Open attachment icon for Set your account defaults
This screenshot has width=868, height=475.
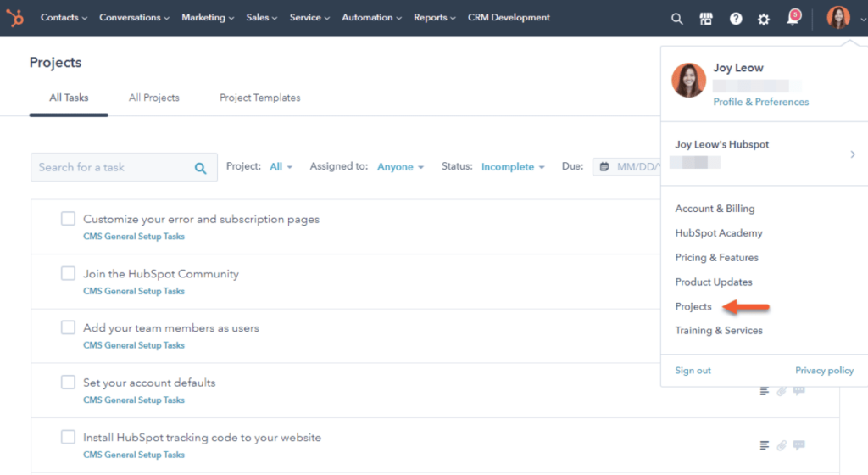tap(781, 391)
